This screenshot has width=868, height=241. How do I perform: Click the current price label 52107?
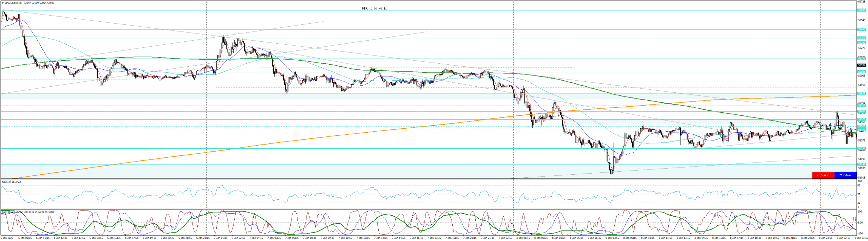click(x=862, y=65)
